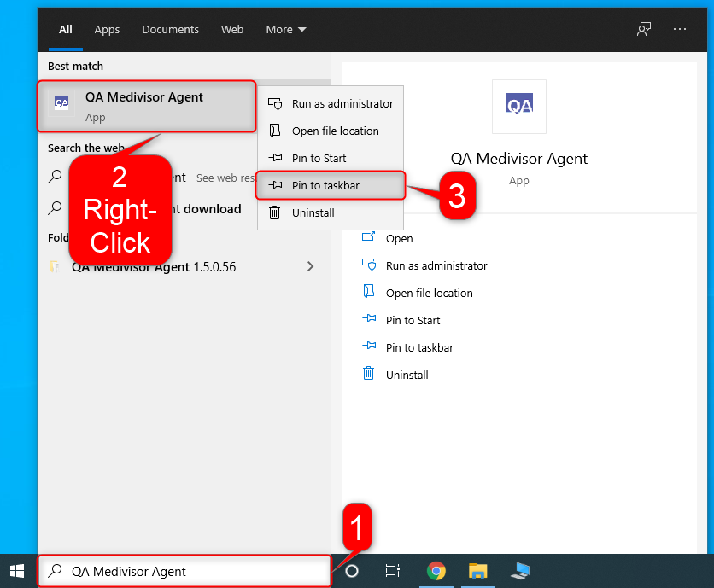The image size is (714, 588).
Task: Click Pin to taskbar in preview pane
Action: pos(420,347)
